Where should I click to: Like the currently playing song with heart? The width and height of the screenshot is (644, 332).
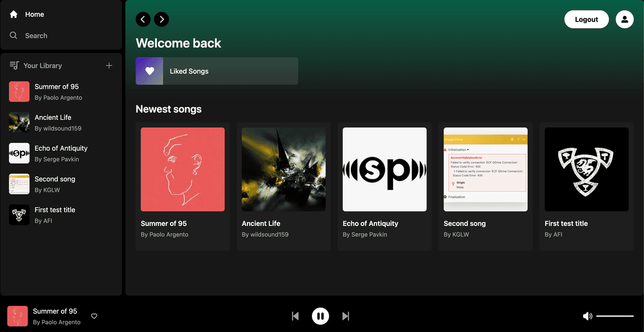point(94,316)
